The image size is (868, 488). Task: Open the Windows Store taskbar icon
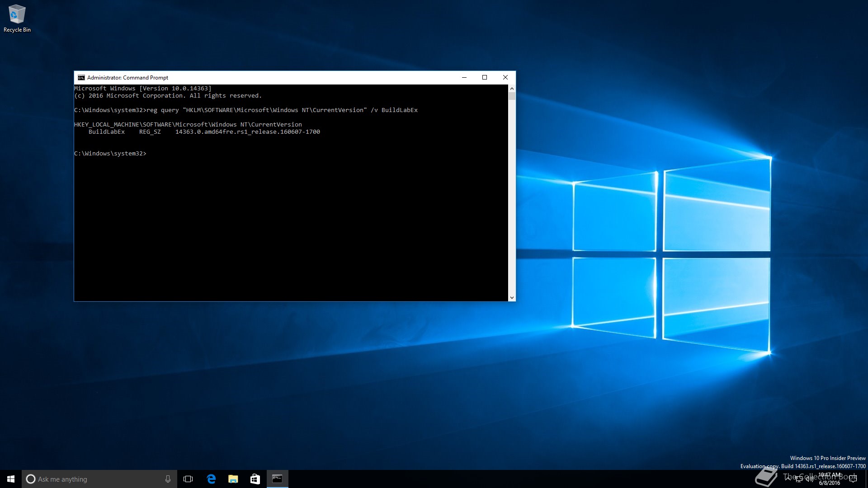[x=255, y=479]
